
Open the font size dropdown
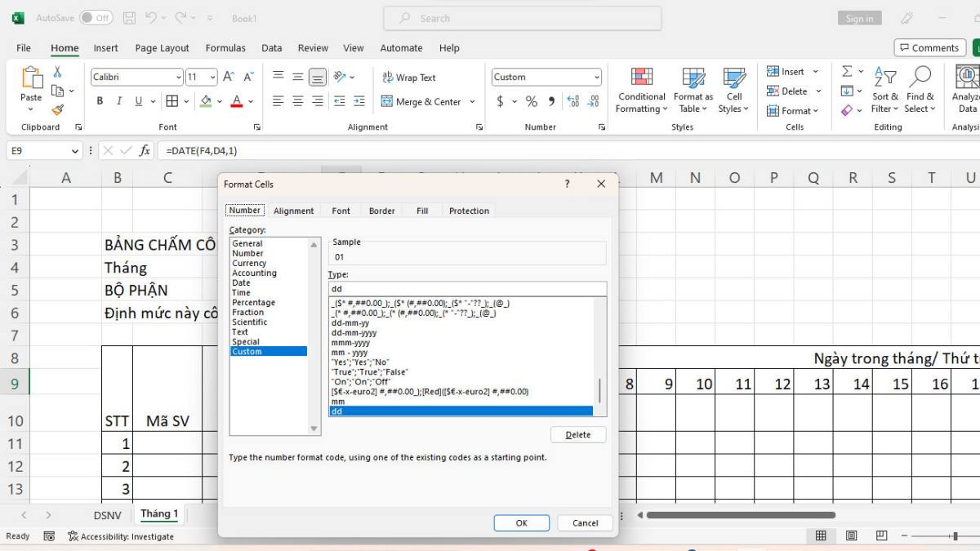coord(213,77)
